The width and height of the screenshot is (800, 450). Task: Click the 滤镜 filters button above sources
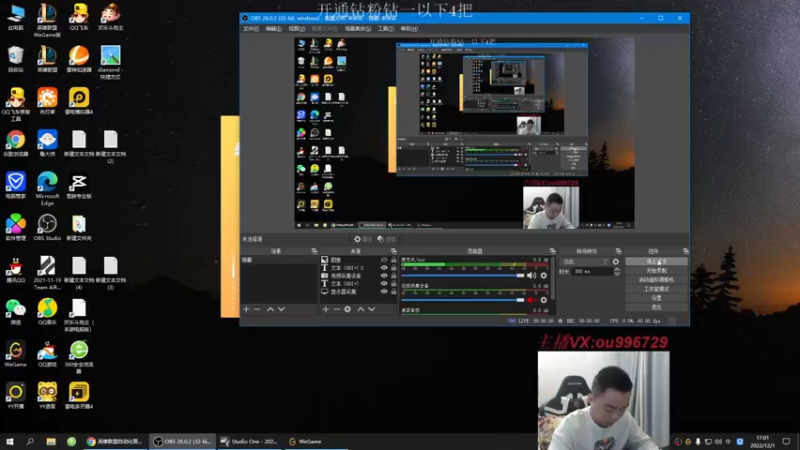(387, 240)
